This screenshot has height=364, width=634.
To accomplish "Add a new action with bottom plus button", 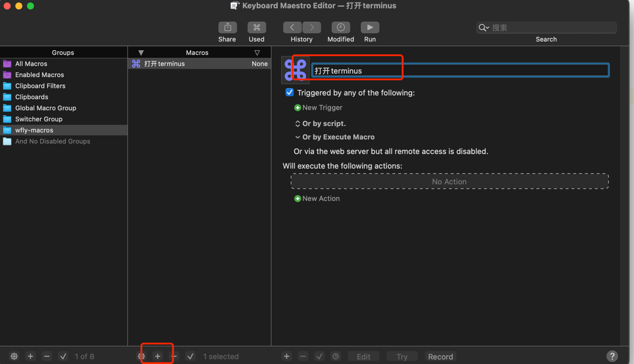I will pyautogui.click(x=287, y=356).
